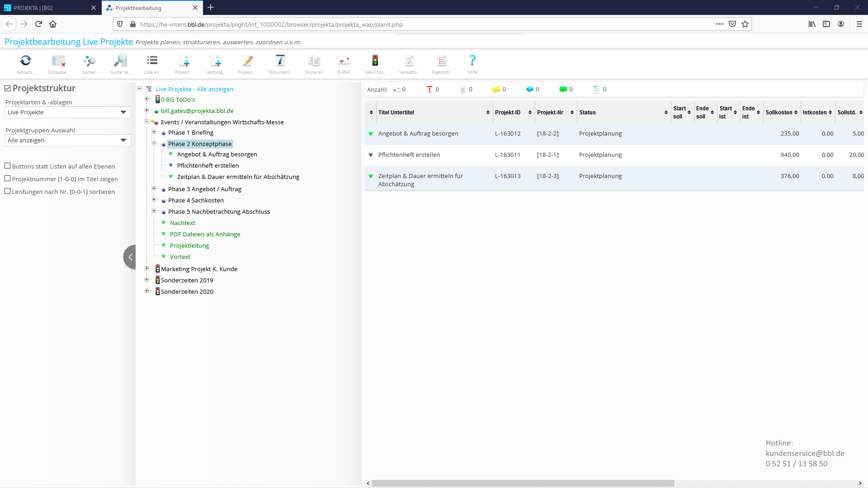Open Pflichtenheft erstellen table row

pyautogui.click(x=409, y=155)
